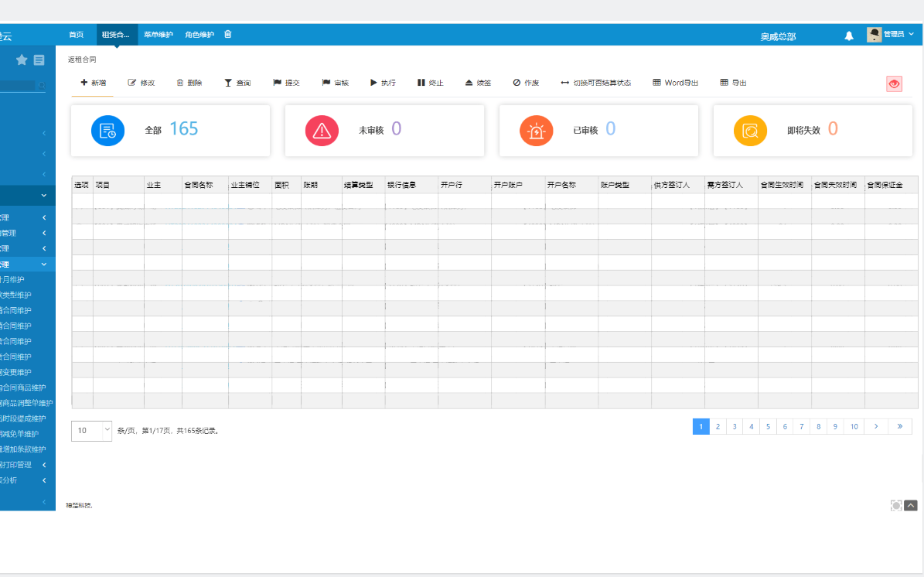Click 切换可否结算状态 toggle settlement status

(x=596, y=83)
